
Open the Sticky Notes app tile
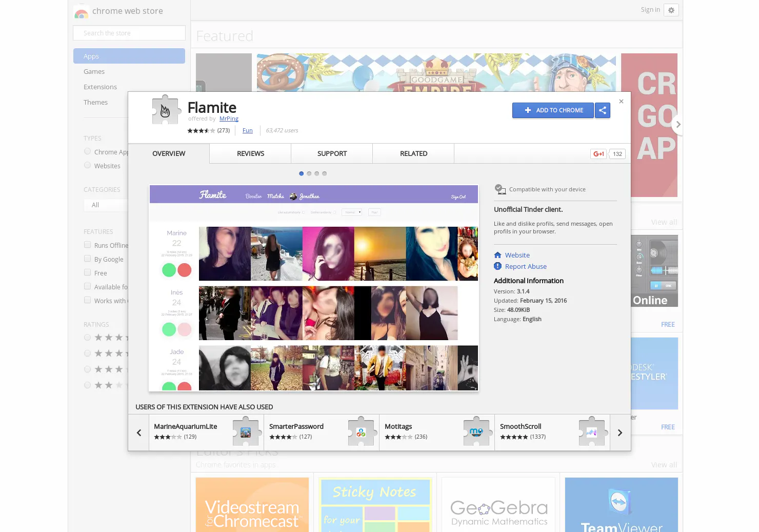(x=375, y=505)
